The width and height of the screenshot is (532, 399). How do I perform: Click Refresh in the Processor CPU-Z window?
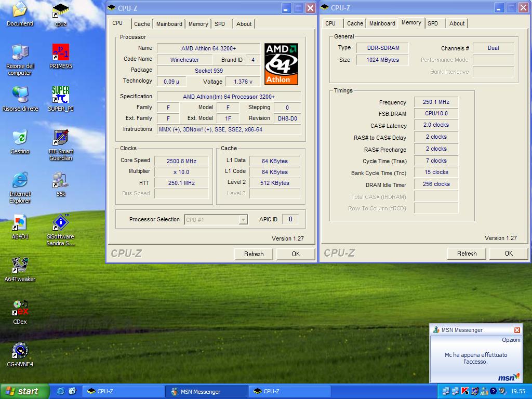(x=254, y=254)
